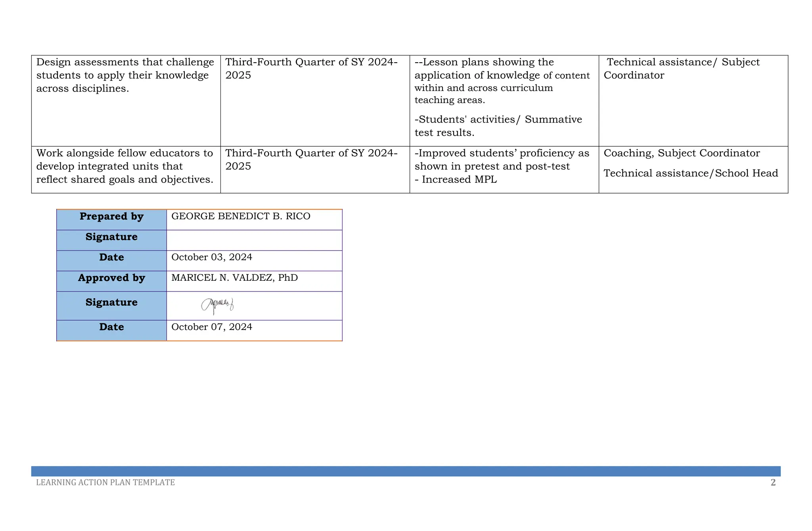Click the empty preparer signature field
Viewport: 812px width, 531px height.
click(254, 240)
